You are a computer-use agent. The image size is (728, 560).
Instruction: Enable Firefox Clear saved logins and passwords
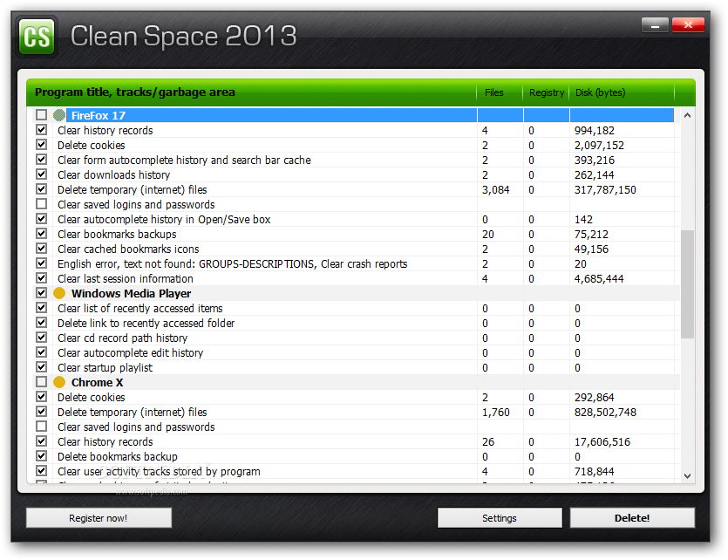coord(41,204)
